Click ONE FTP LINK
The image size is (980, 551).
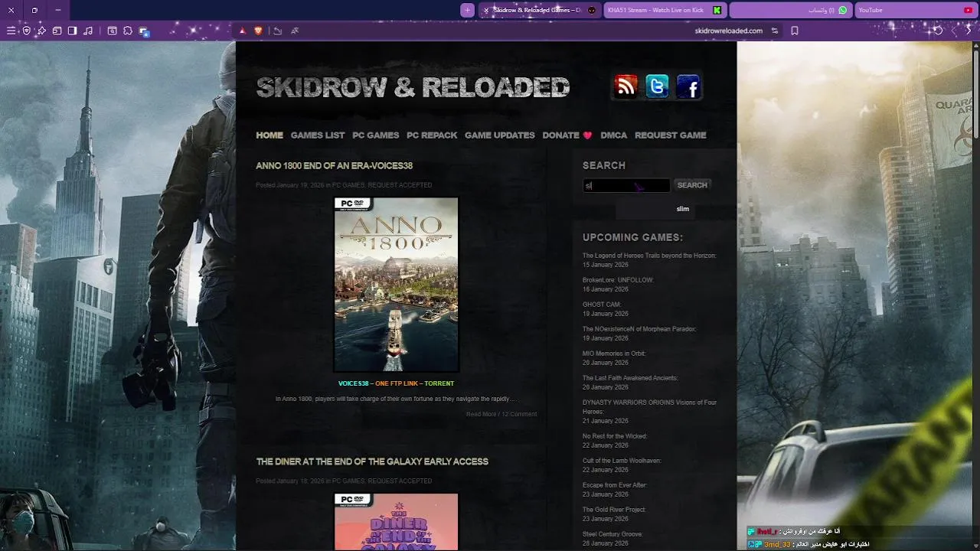click(397, 383)
